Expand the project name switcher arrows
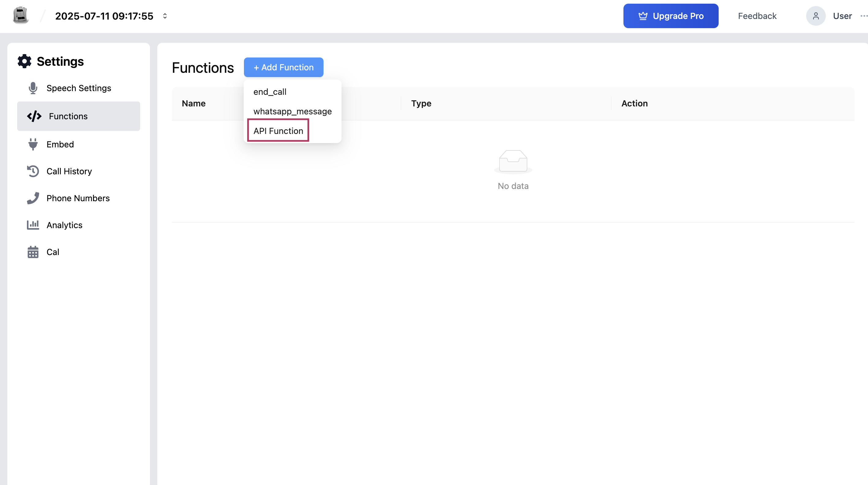 click(x=165, y=16)
